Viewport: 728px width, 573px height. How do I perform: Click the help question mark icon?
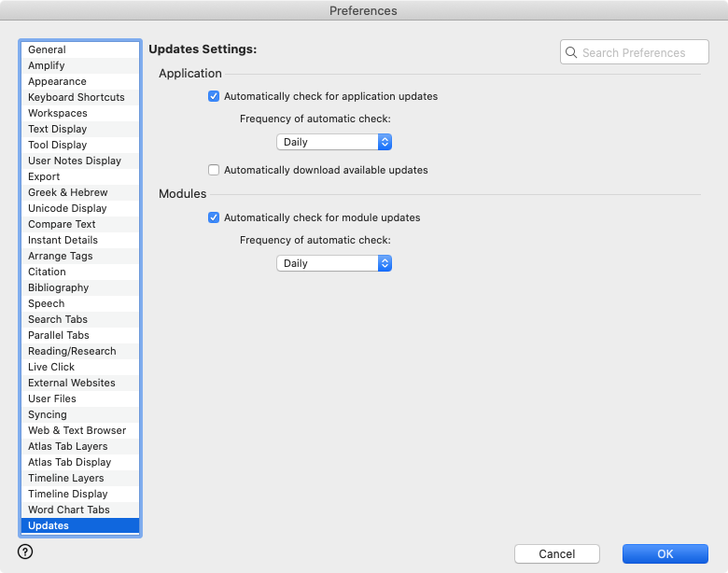coord(25,552)
